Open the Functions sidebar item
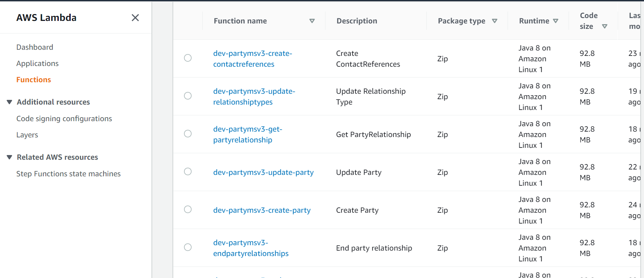The image size is (644, 278). coord(34,80)
